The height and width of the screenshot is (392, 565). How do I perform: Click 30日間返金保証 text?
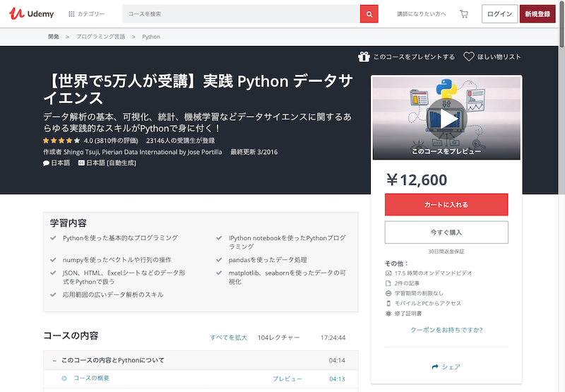pyautogui.click(x=446, y=251)
